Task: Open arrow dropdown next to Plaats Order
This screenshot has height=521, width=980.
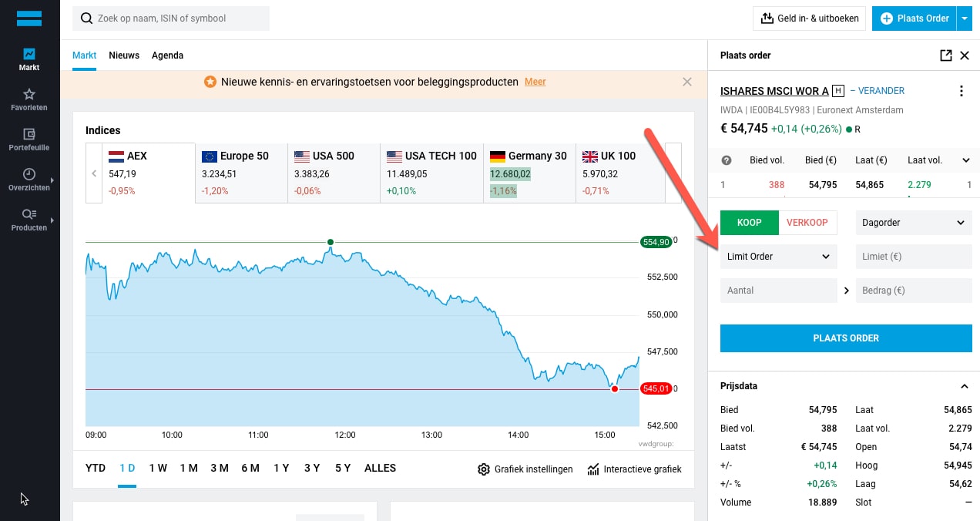Action: tap(965, 18)
